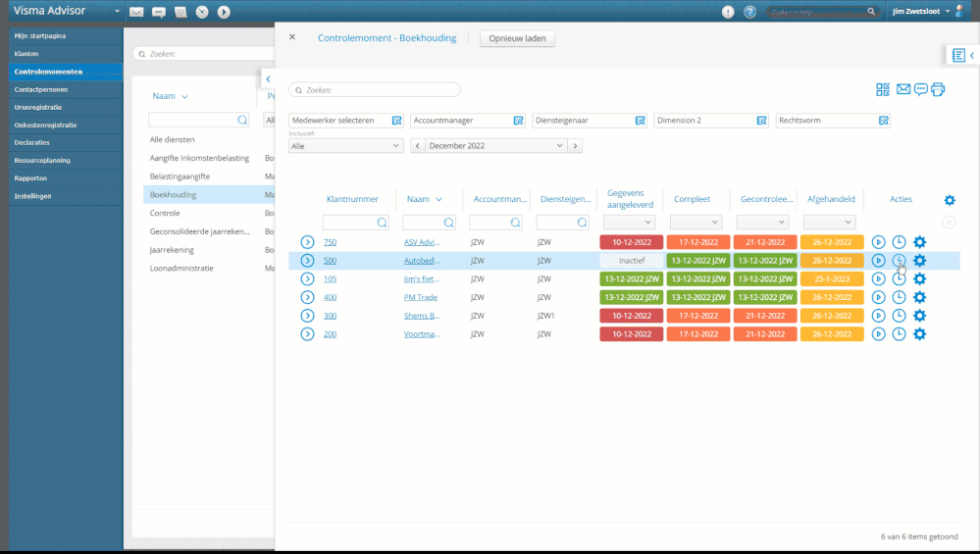Open client number link 500
Image resolution: width=980 pixels, height=554 pixels.
click(330, 261)
